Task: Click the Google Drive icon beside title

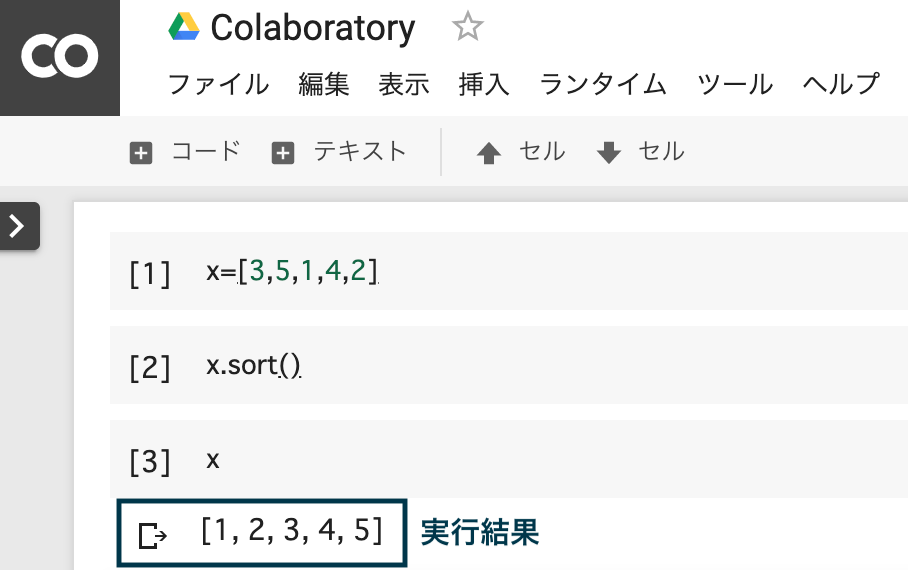Action: tap(184, 27)
